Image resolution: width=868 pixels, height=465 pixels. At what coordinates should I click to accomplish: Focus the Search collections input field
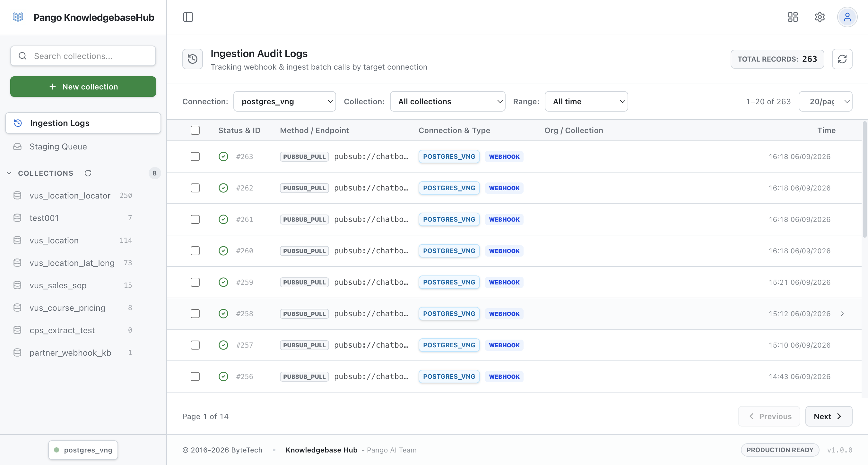pos(83,56)
